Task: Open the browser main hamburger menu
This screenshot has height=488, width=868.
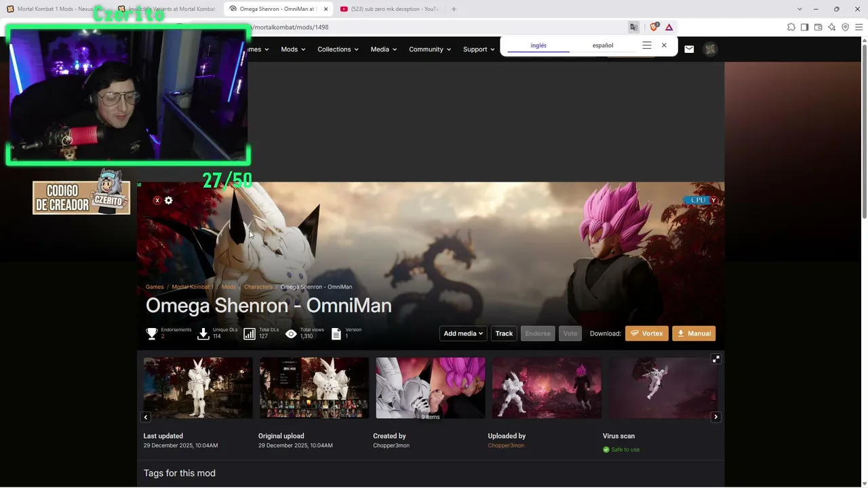Action: 860,27
